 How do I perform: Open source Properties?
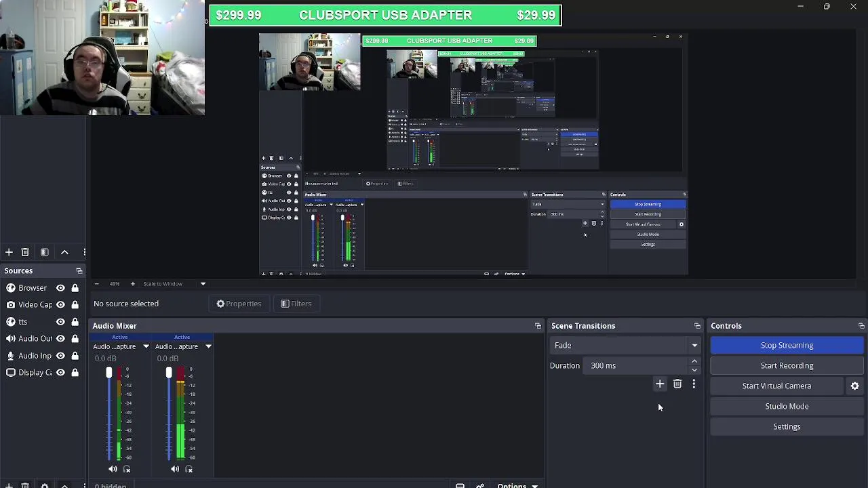point(239,304)
